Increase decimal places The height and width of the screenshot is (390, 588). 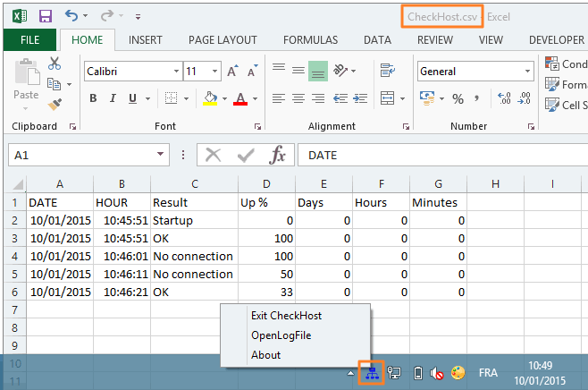point(504,98)
